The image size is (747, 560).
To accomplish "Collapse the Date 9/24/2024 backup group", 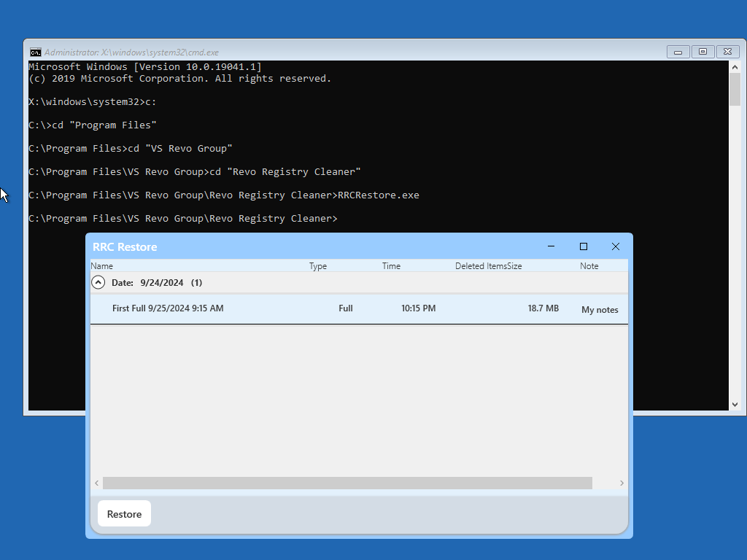I will coord(98,282).
